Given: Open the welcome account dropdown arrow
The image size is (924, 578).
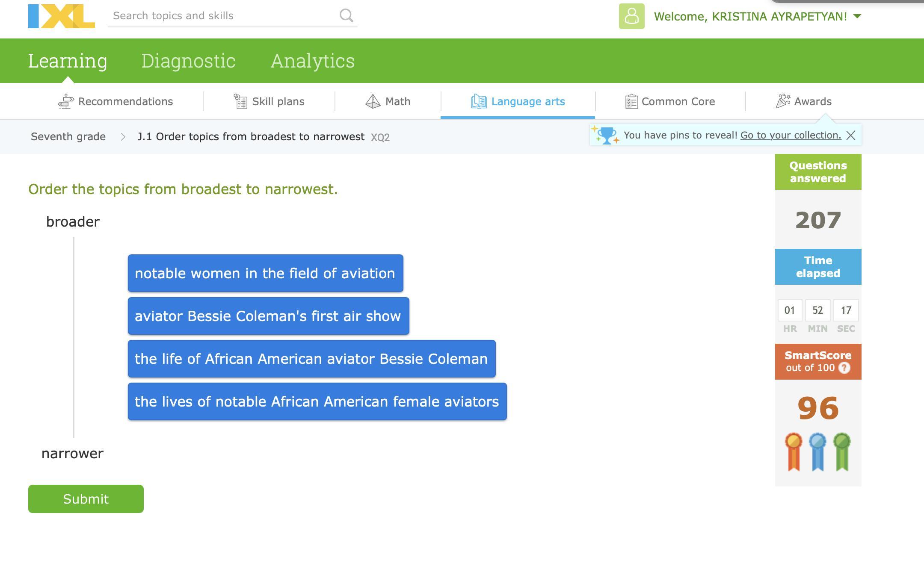Looking at the screenshot, I should [x=857, y=16].
